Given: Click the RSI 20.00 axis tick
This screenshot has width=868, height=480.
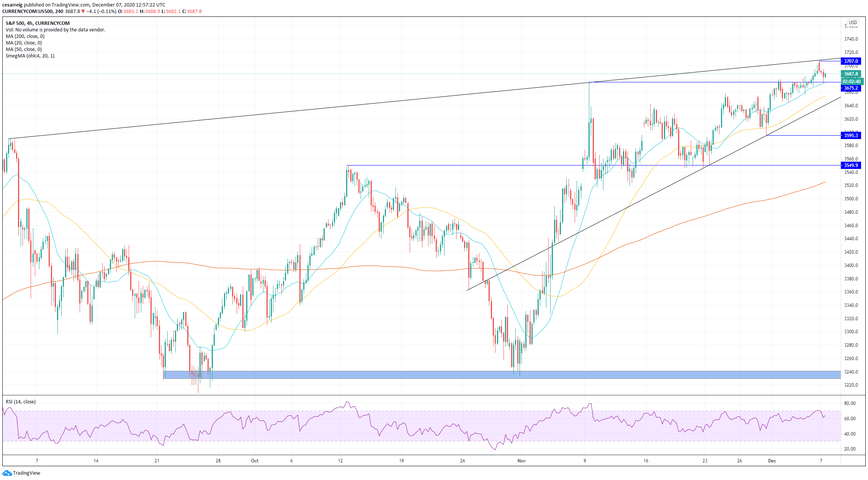Looking at the screenshot, I should coord(850,449).
